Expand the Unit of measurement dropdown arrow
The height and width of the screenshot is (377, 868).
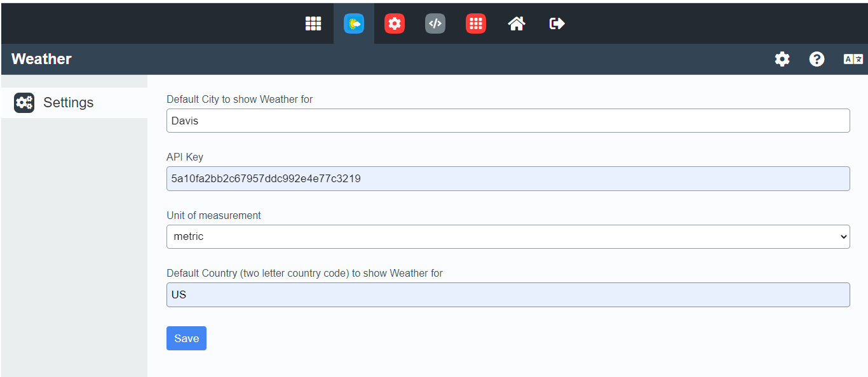click(x=843, y=237)
